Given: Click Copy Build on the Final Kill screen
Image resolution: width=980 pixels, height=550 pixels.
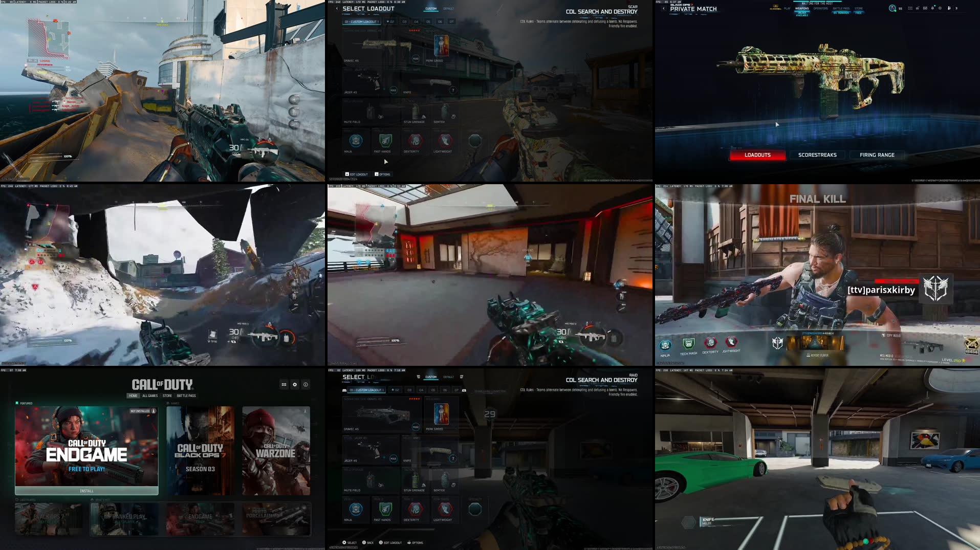Looking at the screenshot, I should pos(891,335).
